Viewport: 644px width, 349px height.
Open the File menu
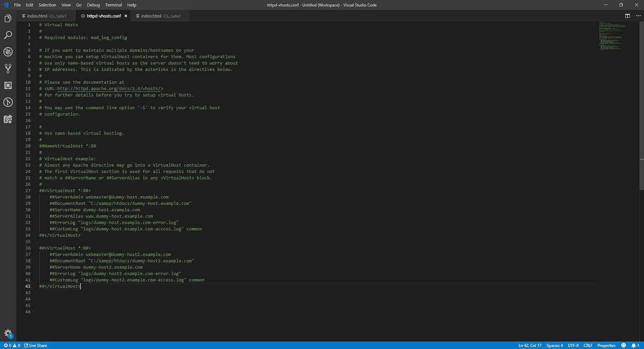tap(17, 5)
